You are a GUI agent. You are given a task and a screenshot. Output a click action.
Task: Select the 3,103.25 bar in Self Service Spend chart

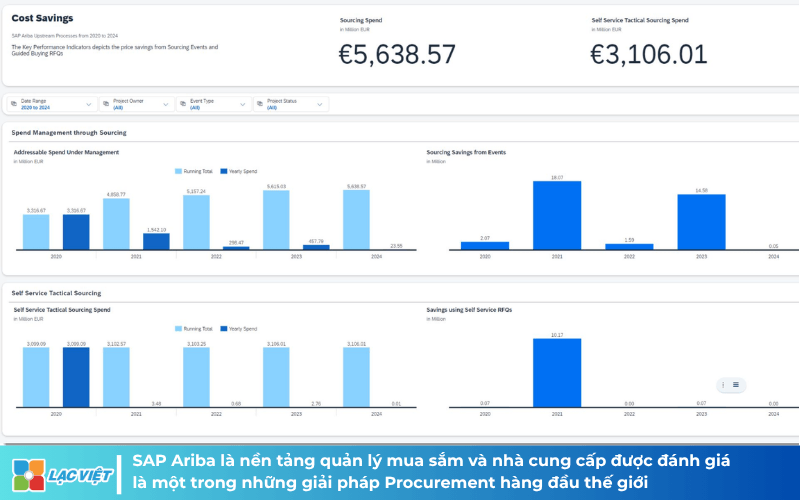(196, 378)
